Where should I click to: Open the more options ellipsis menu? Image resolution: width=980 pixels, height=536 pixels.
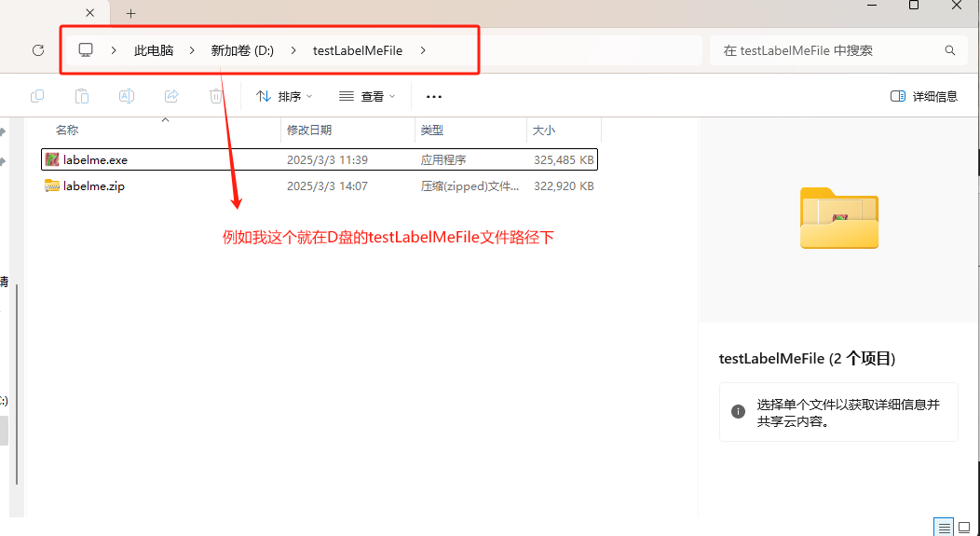pos(434,97)
